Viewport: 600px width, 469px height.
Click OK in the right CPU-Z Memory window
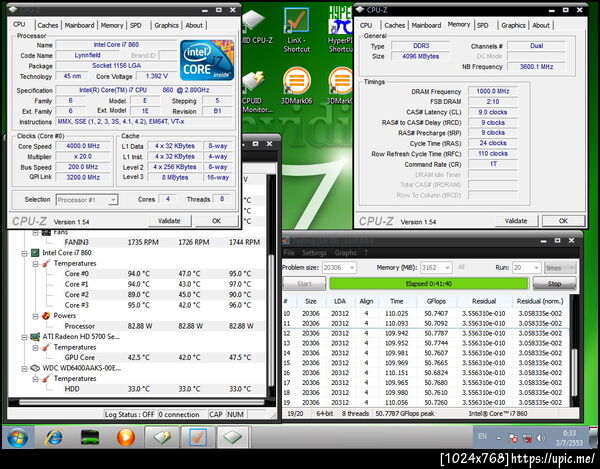tap(563, 221)
